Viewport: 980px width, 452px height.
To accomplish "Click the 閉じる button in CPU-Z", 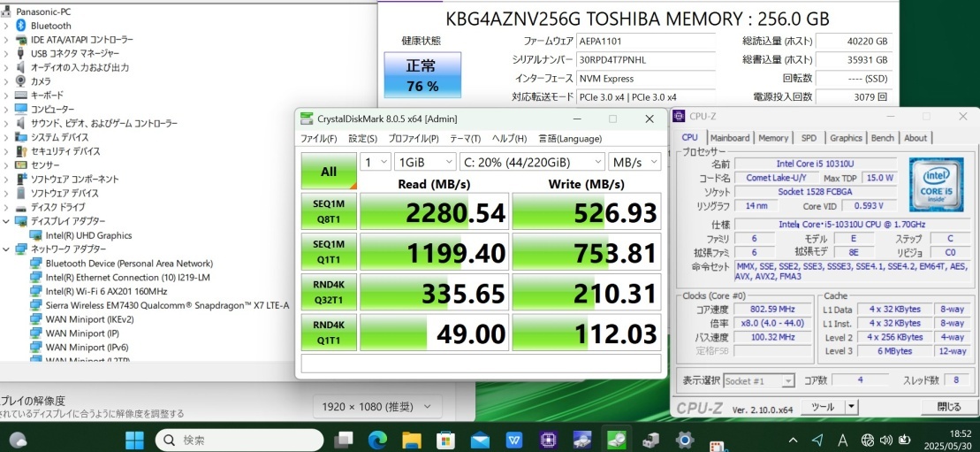I will tap(949, 407).
